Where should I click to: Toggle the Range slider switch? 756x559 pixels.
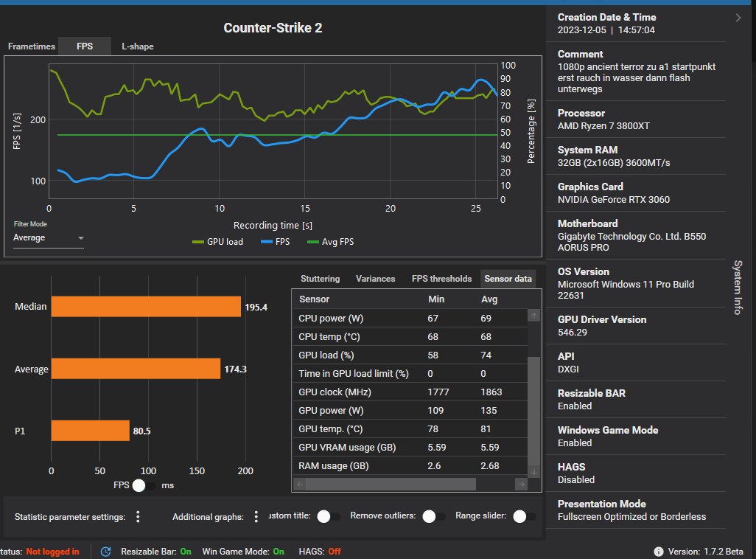pos(525,516)
